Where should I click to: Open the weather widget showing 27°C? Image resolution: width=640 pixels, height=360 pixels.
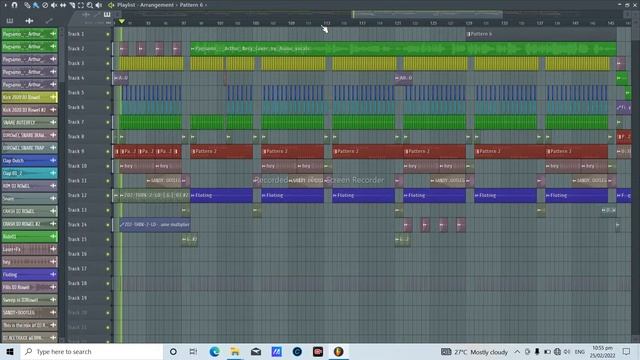[475, 352]
